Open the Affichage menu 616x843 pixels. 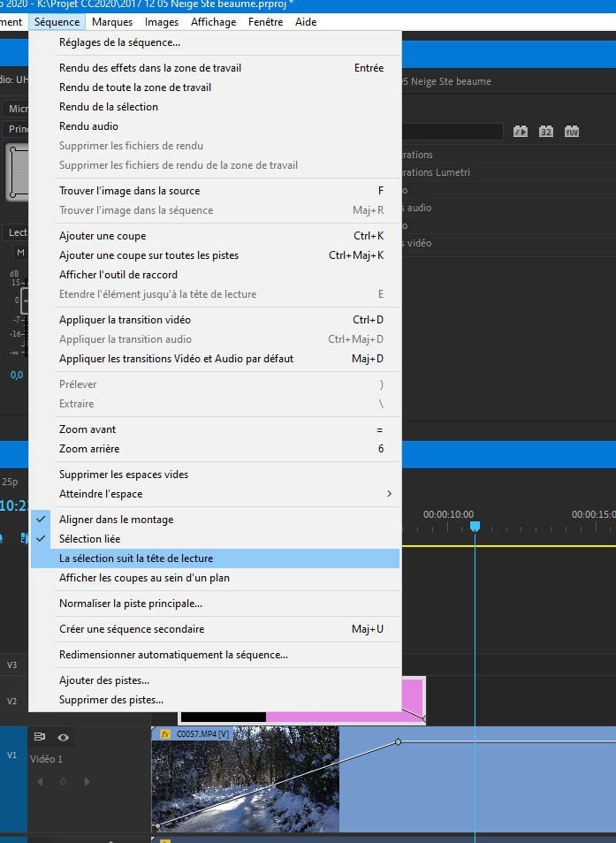tap(214, 21)
